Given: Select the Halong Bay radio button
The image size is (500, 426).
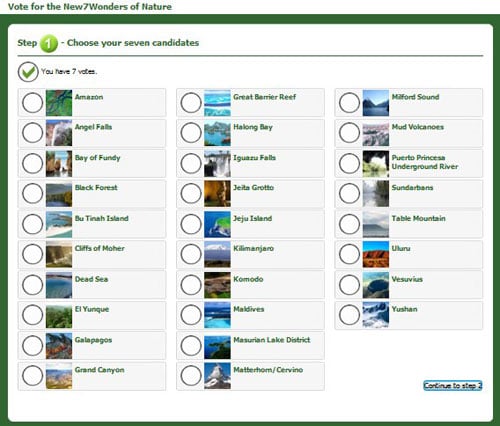Looking at the screenshot, I should (x=191, y=133).
